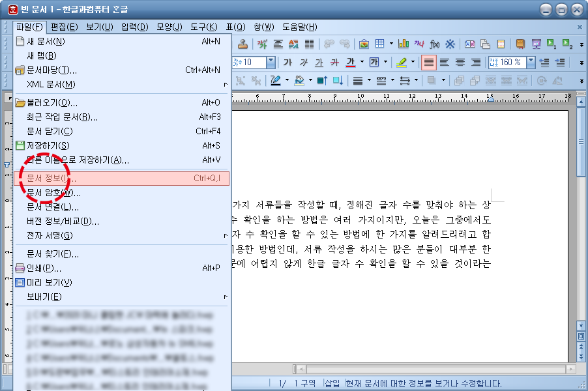Click the line color pen icon

pos(276,80)
